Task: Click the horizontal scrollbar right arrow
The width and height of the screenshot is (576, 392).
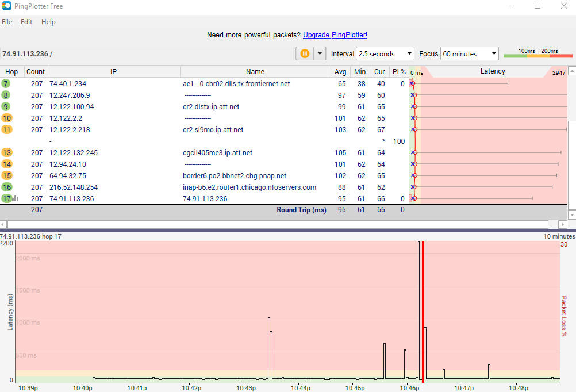Action: (562, 224)
